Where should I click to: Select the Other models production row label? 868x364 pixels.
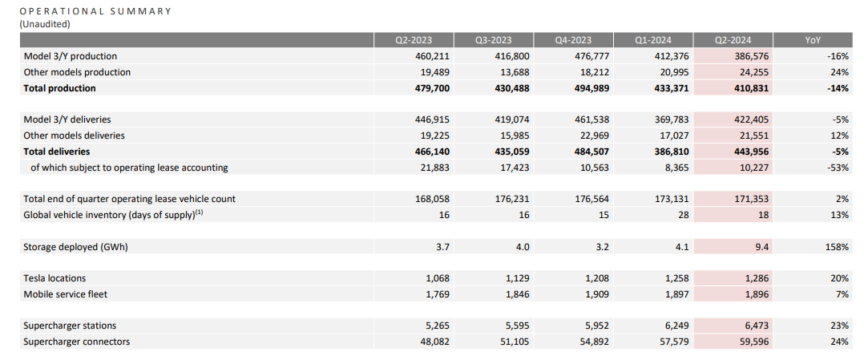(x=77, y=72)
